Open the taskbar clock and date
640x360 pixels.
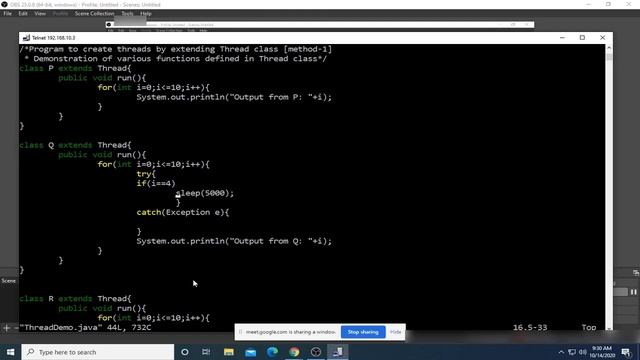coord(602,352)
